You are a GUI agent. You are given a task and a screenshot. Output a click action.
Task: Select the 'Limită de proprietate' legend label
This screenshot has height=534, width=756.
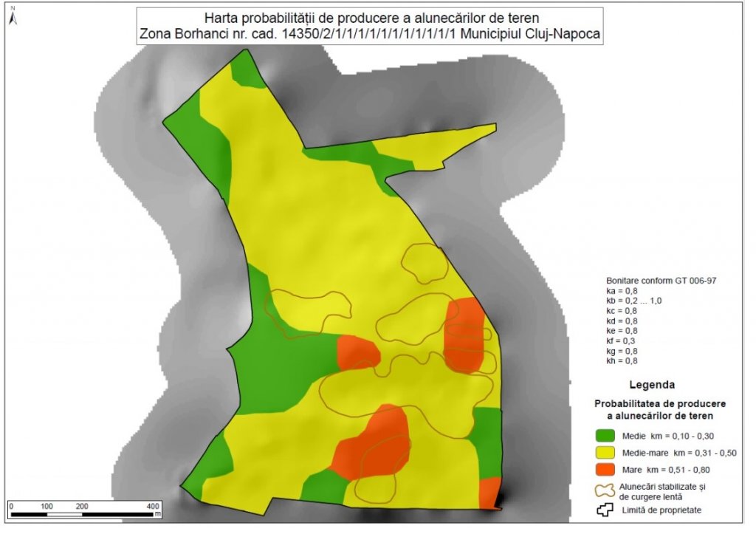pos(659,510)
